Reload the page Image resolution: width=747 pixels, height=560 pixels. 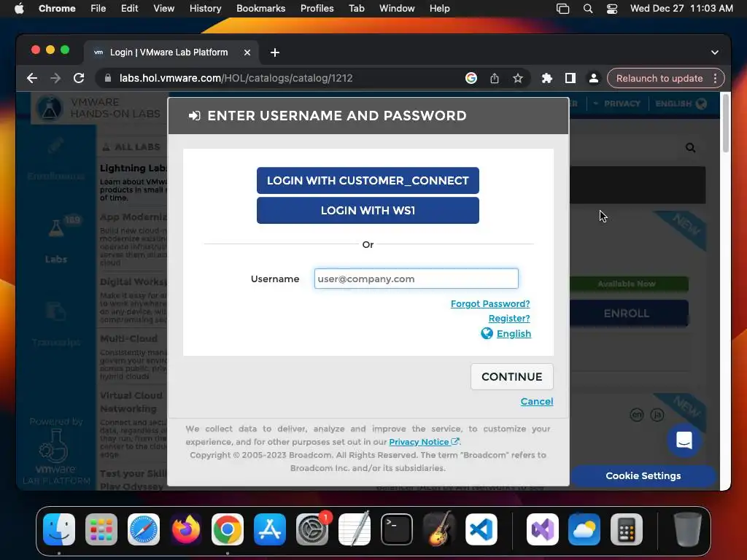(x=79, y=78)
